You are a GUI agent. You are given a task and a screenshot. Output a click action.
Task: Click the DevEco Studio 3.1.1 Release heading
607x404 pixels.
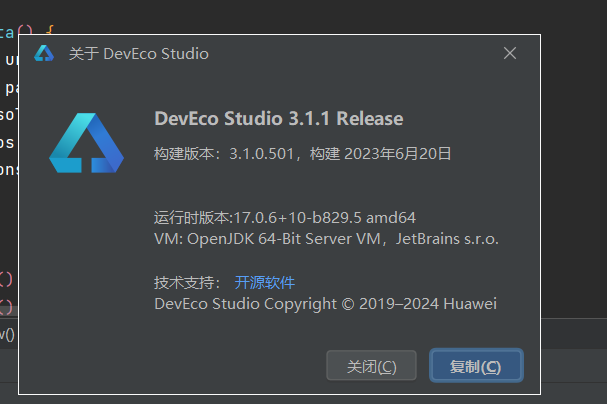tap(279, 118)
